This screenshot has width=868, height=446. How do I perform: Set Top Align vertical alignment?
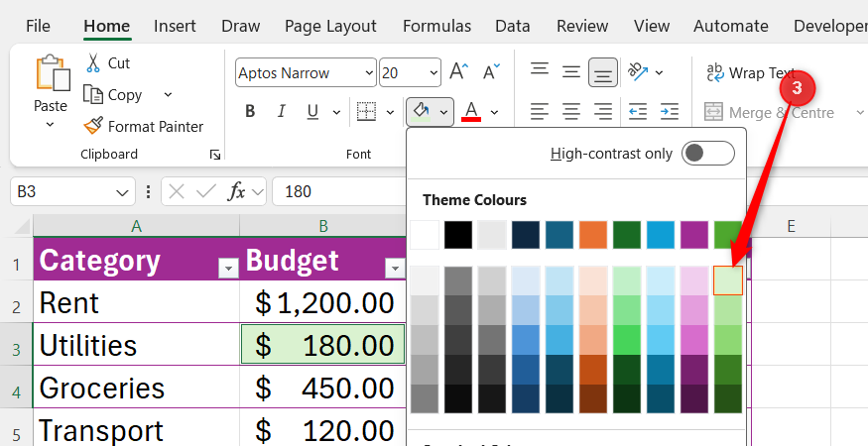(540, 69)
